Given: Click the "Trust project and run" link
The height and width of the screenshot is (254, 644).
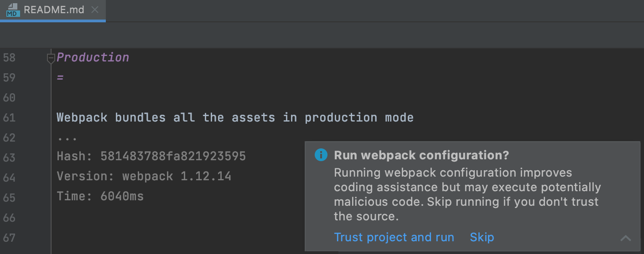Looking at the screenshot, I should click(394, 237).
